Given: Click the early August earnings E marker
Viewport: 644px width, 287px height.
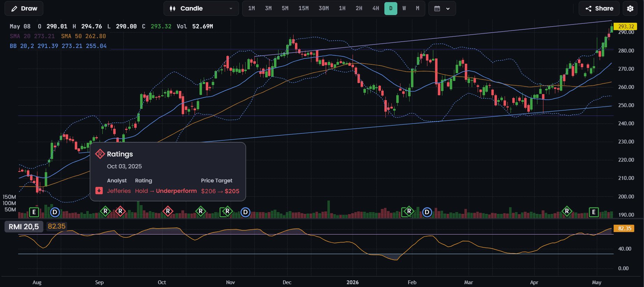Looking at the screenshot, I should pos(34,212).
